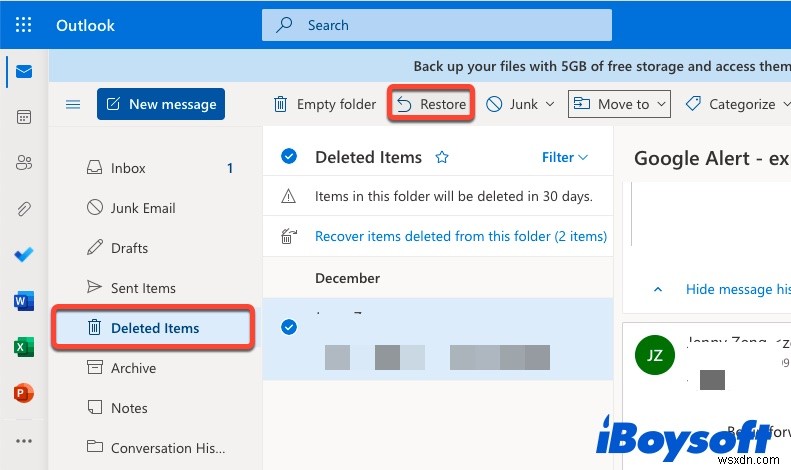The height and width of the screenshot is (470, 791).
Task: Open People contacts in the left rail
Action: [24, 162]
